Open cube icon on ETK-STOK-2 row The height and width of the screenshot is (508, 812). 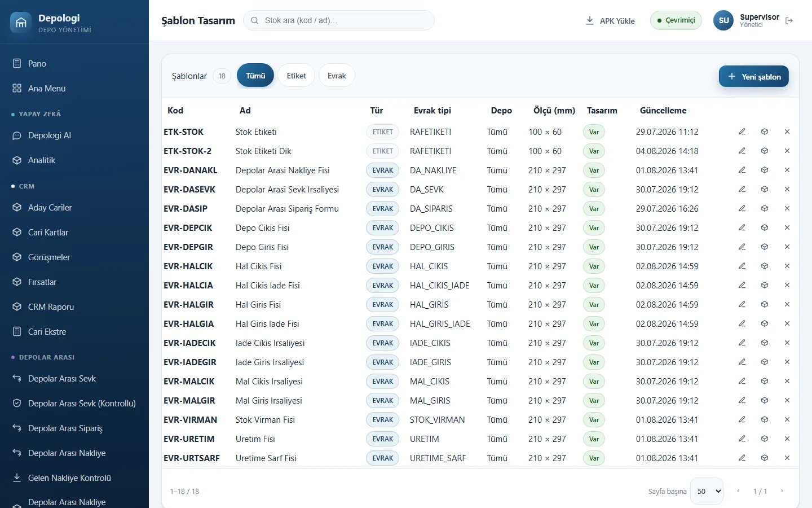(765, 151)
